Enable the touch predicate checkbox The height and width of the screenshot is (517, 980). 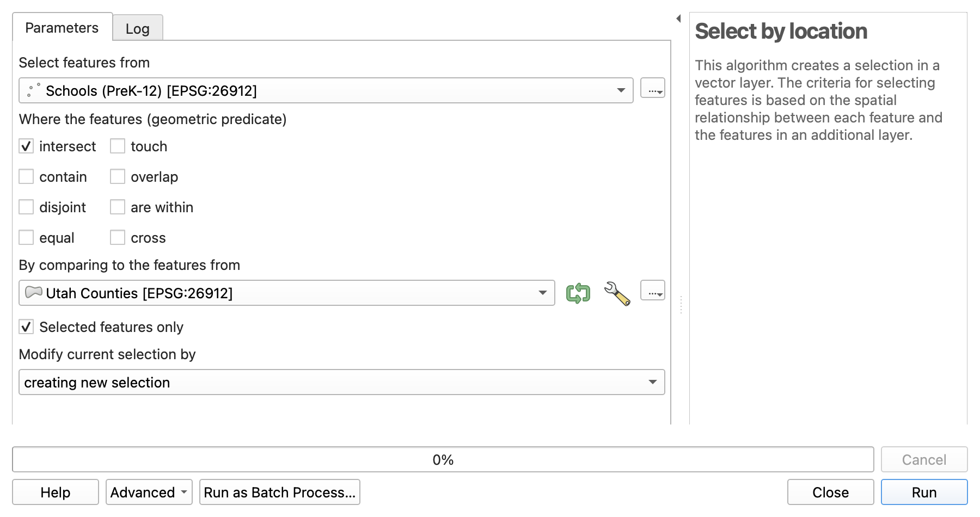pyautogui.click(x=118, y=146)
